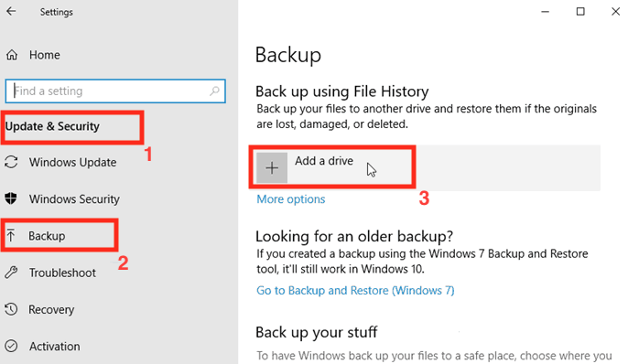628x364 pixels.
Task: Click the Troubleshoot wrench icon
Action: tap(11, 273)
